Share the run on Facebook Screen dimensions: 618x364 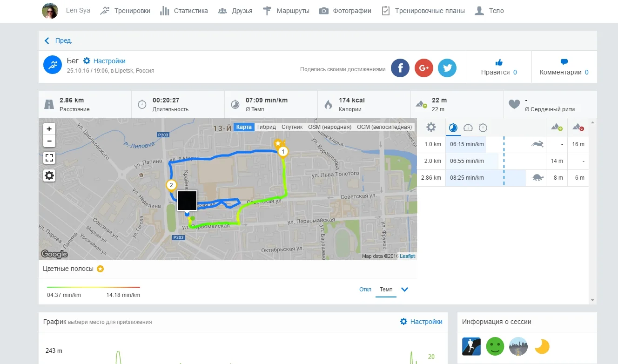coord(400,68)
